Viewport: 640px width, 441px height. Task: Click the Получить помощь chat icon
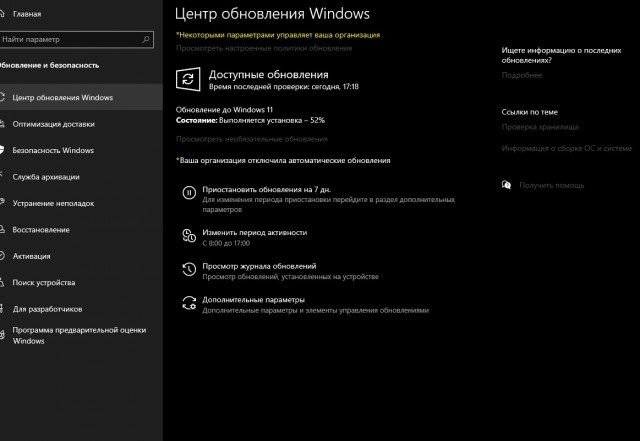point(506,185)
